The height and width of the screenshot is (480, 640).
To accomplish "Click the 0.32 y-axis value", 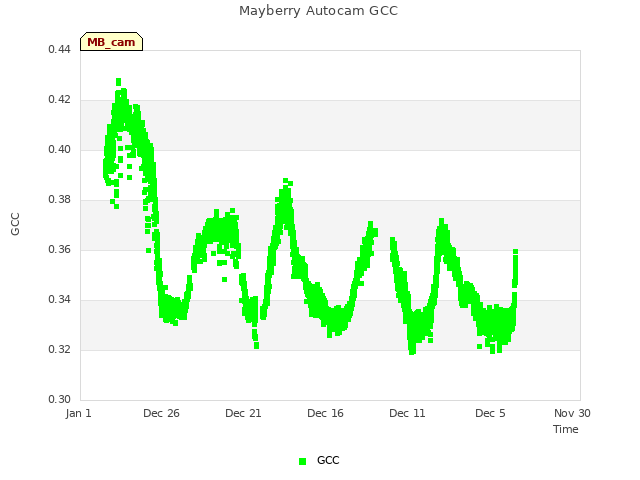I will 60,349.
